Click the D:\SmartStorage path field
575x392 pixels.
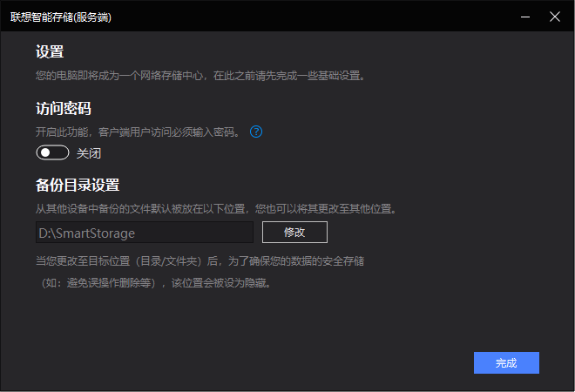pyautogui.click(x=145, y=232)
